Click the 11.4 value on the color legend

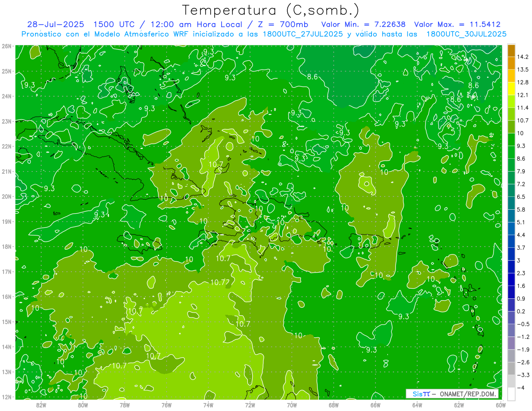coord(523,108)
